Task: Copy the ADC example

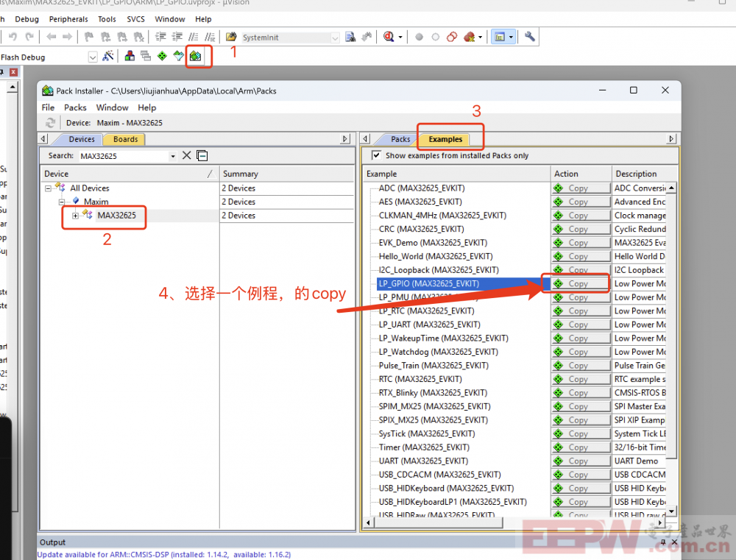Action: point(581,188)
